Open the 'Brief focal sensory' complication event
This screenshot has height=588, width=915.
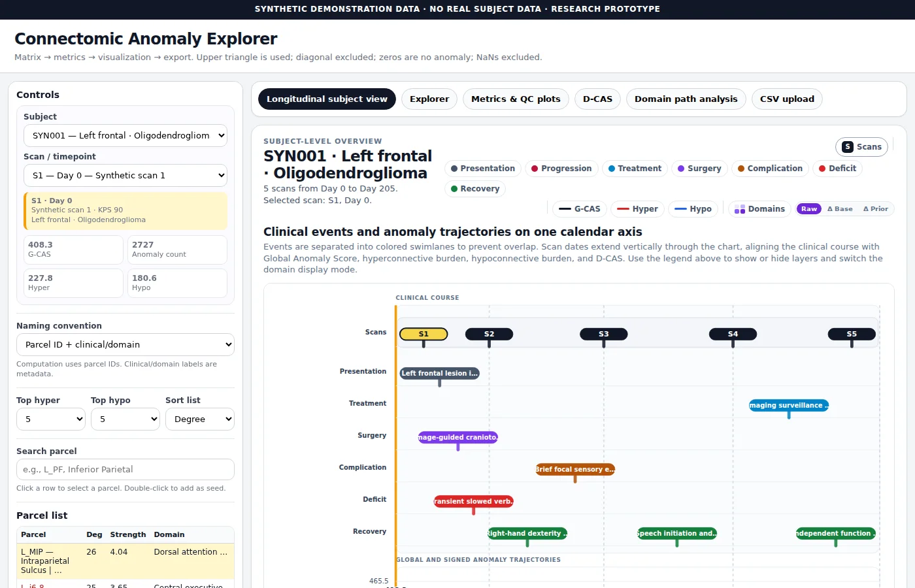(x=575, y=469)
